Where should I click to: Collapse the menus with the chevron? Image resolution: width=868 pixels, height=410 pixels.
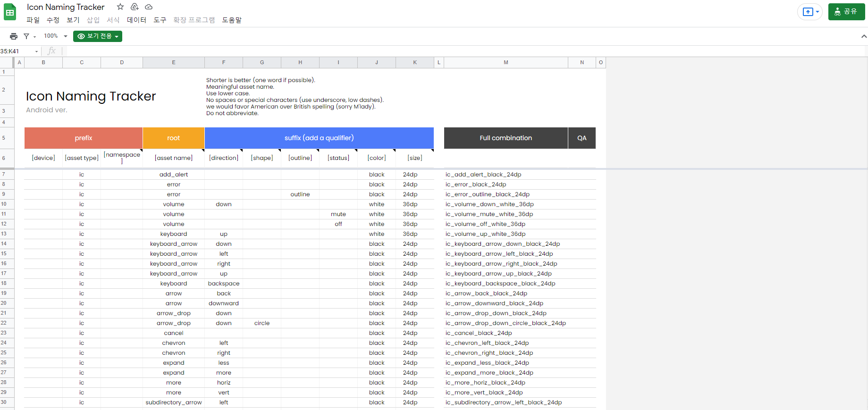(x=863, y=36)
